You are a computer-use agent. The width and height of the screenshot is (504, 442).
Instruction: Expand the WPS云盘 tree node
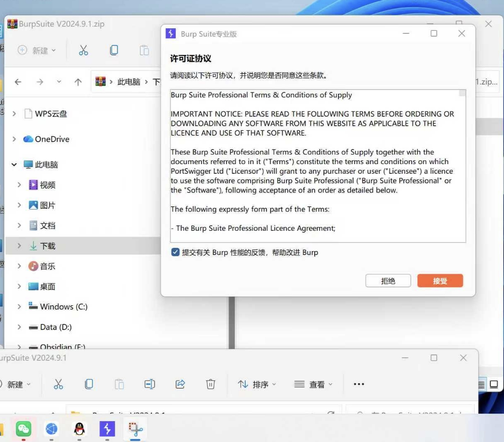[x=14, y=114]
